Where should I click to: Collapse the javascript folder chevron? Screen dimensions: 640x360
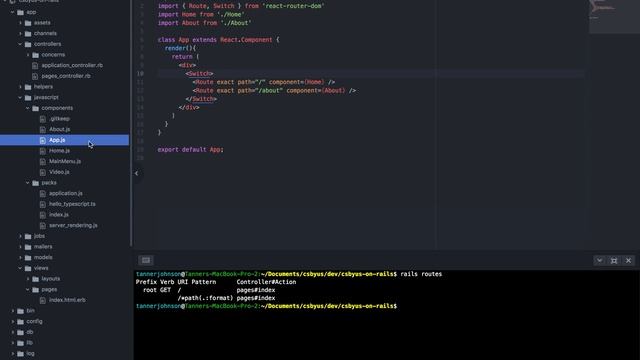(20, 98)
